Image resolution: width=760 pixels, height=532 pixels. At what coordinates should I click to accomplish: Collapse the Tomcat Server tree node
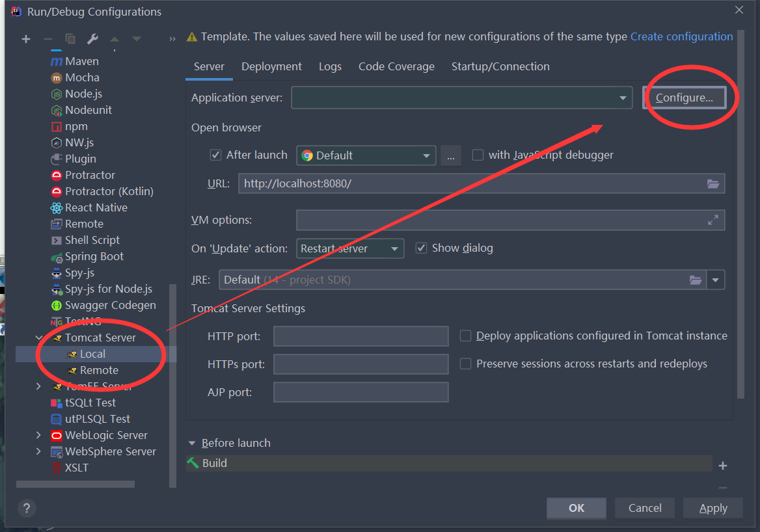point(39,338)
